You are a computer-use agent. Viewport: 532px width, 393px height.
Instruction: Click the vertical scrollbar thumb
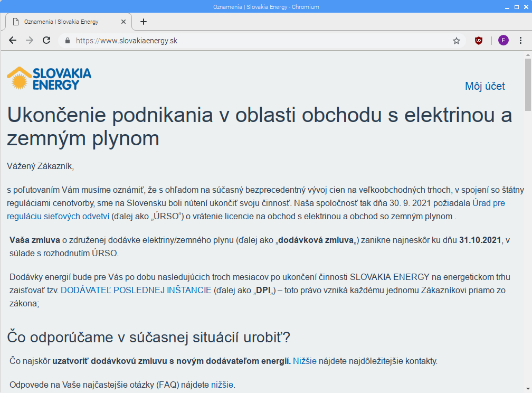[528, 85]
